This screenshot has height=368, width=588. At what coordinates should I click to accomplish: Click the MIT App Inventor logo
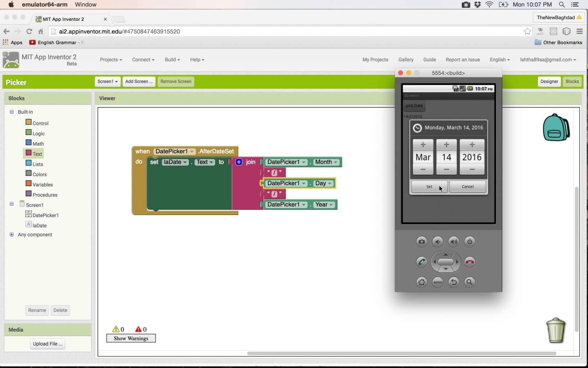11,60
